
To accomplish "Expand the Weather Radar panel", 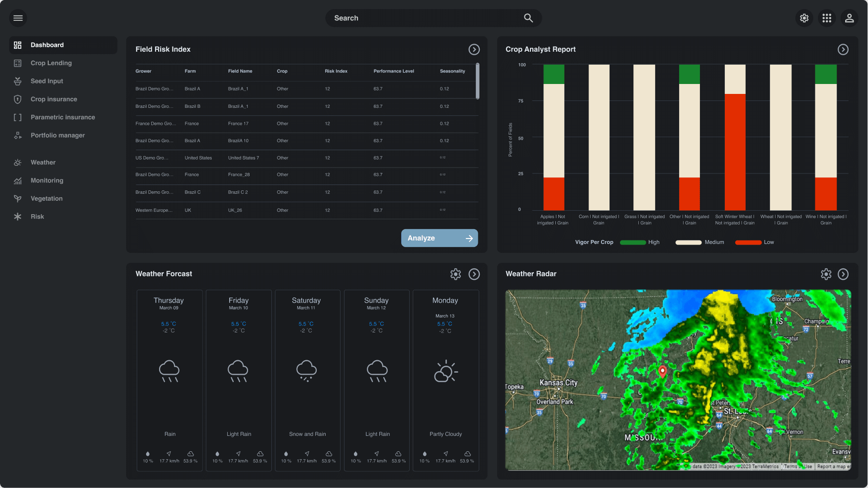I will (x=843, y=274).
